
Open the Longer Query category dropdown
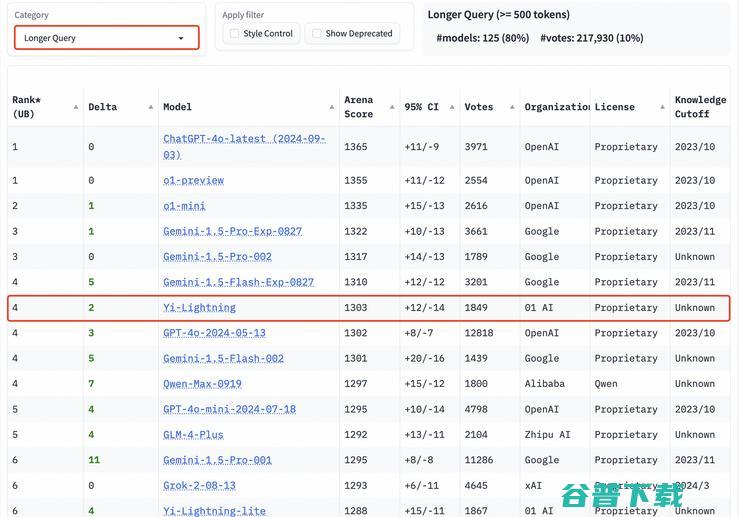(107, 38)
